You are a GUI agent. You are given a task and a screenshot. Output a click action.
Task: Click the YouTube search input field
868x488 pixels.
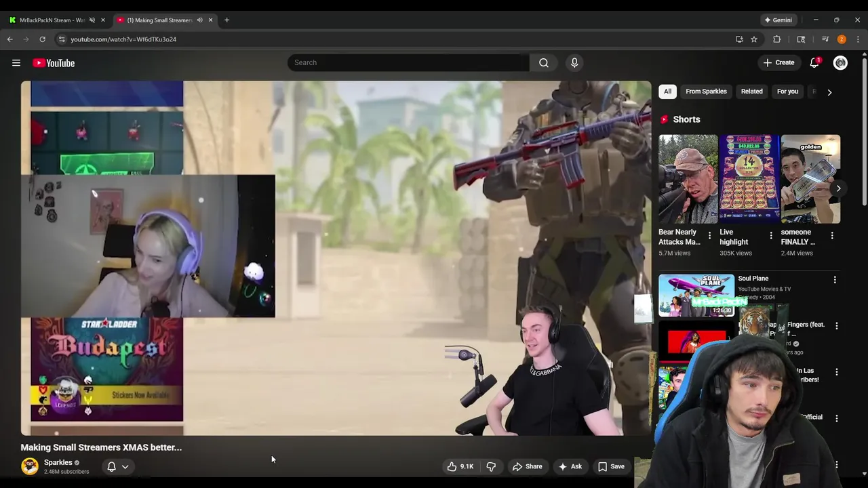[408, 62]
